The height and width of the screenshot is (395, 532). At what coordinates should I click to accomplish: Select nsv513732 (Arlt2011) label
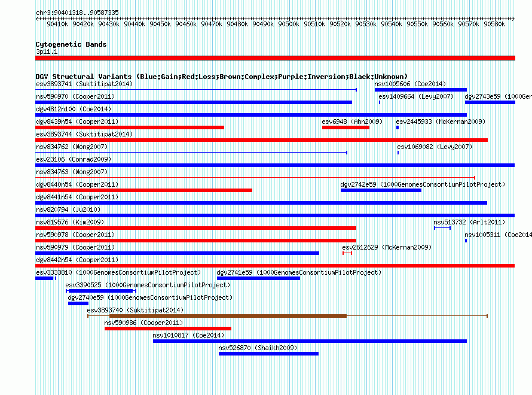tap(469, 222)
